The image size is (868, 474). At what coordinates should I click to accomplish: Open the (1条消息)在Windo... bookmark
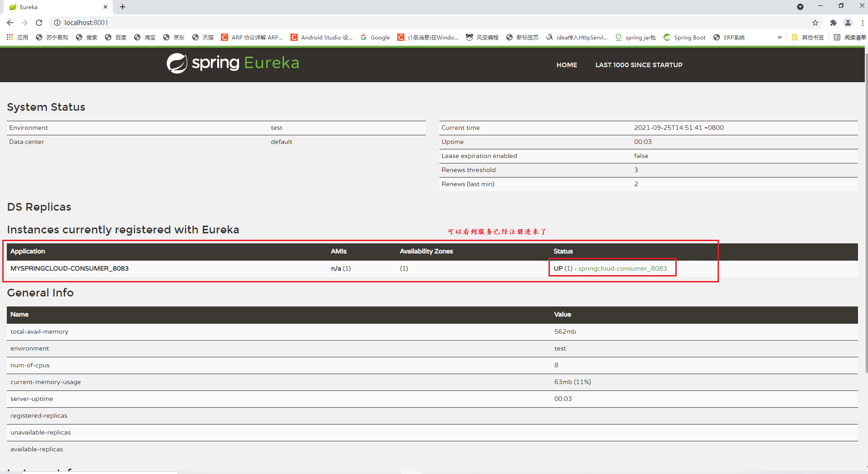point(428,37)
